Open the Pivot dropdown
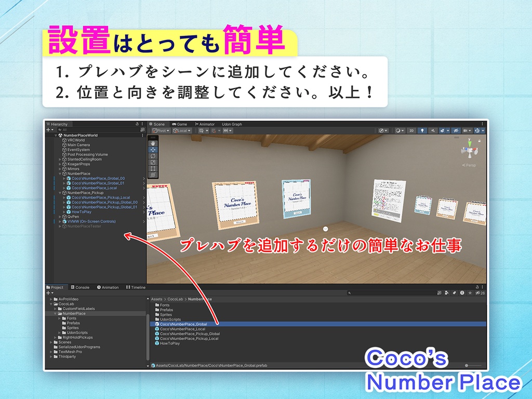The width and height of the screenshot is (532, 399). point(161,130)
